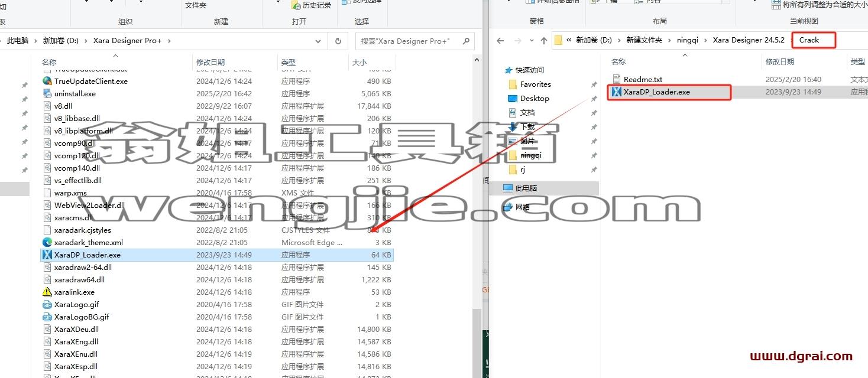Open Downloads (下载) in the navigation pane
Screen dimensions: 868x378
point(522,126)
